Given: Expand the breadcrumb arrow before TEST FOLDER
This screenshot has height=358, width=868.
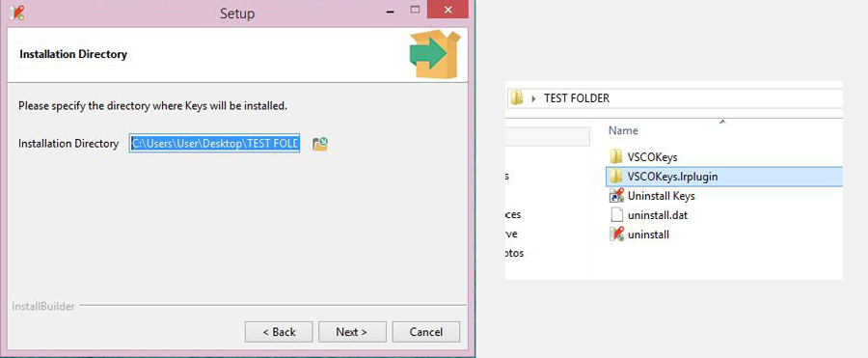Looking at the screenshot, I should pos(533,98).
